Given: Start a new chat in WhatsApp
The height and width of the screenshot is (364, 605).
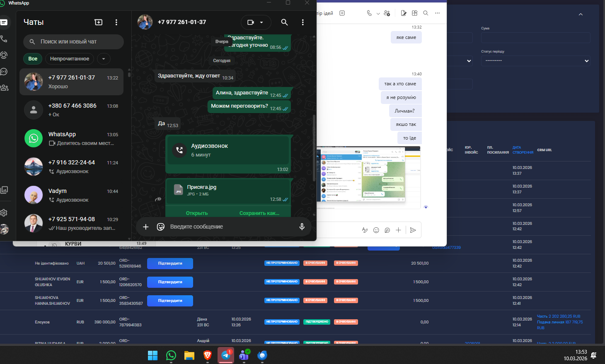Looking at the screenshot, I should [x=99, y=22].
